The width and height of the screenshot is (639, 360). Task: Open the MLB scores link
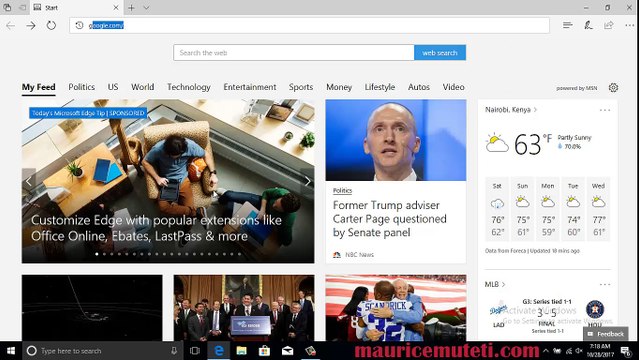click(x=495, y=284)
